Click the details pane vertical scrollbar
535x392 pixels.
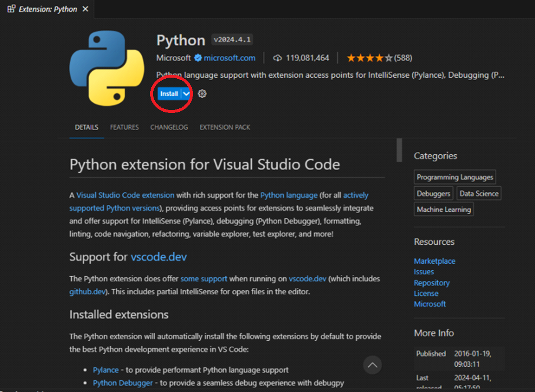(399, 150)
